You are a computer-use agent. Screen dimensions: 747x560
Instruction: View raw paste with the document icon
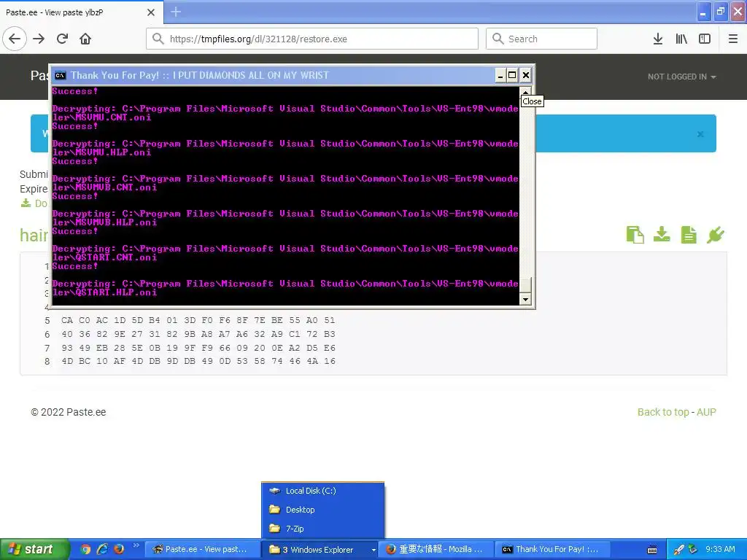pyautogui.click(x=689, y=235)
